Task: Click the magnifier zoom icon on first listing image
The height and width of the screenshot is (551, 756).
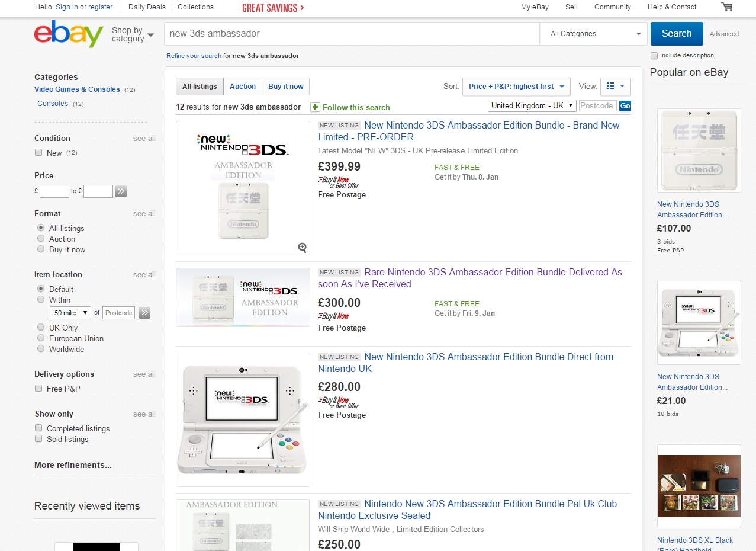Action: point(303,248)
